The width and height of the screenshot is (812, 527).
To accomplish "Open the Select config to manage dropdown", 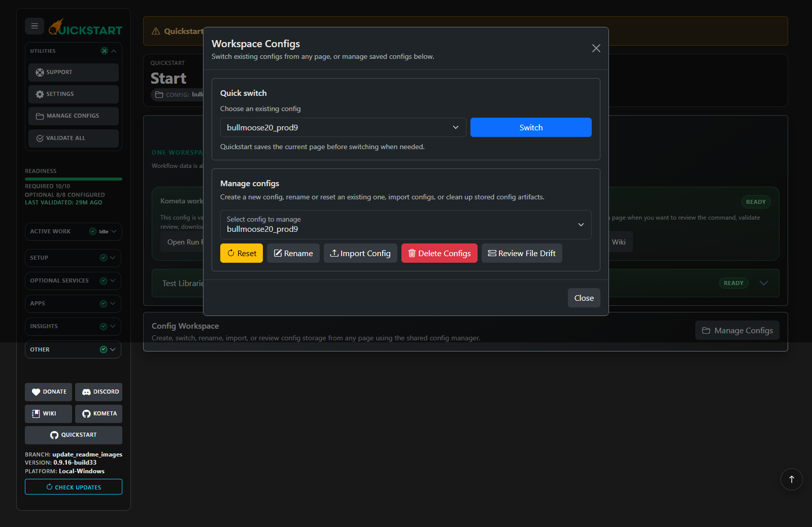I will click(406, 225).
